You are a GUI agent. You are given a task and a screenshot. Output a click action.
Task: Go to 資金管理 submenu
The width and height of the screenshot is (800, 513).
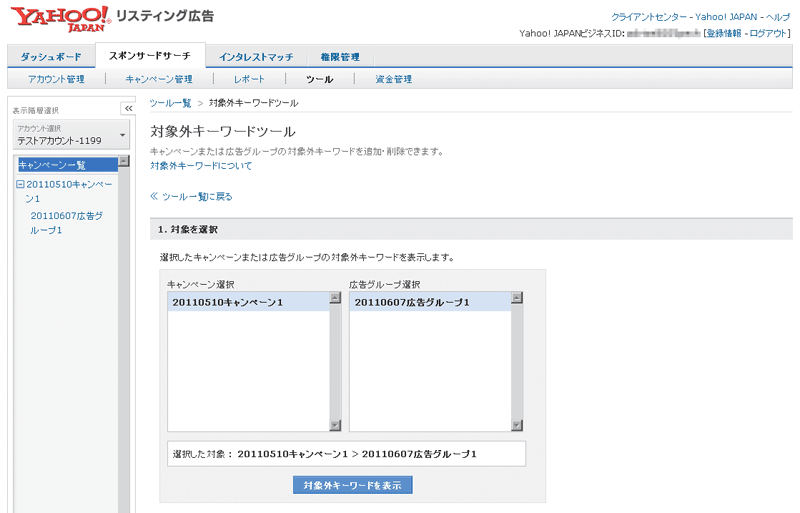[x=393, y=79]
